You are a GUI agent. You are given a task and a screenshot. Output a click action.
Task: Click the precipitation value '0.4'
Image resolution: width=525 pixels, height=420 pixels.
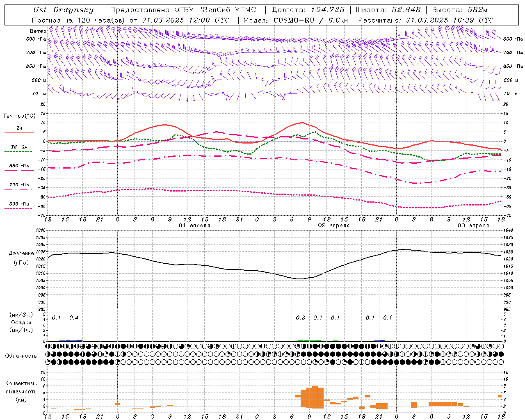point(74,318)
